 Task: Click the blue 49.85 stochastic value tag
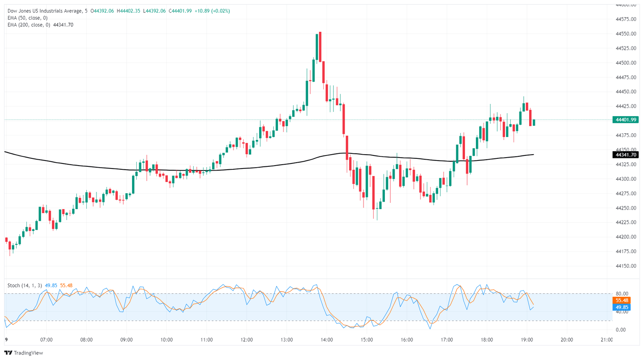[622, 307]
